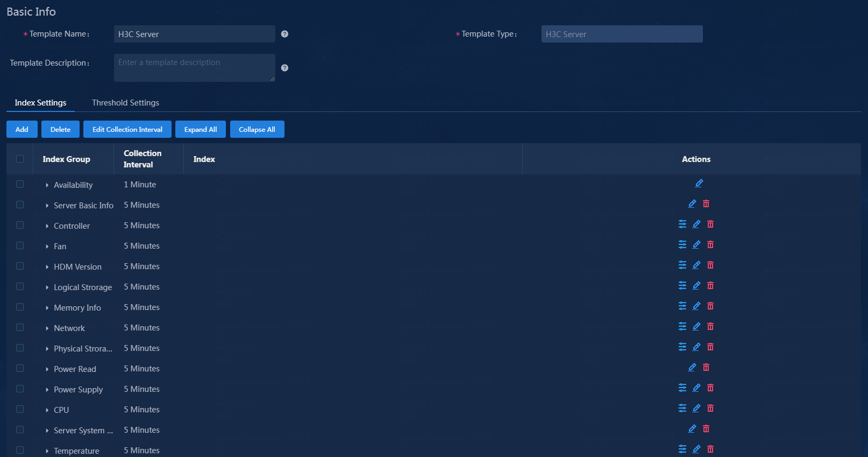Click the Delete toolbar button
This screenshot has width=868, height=457.
[60, 129]
